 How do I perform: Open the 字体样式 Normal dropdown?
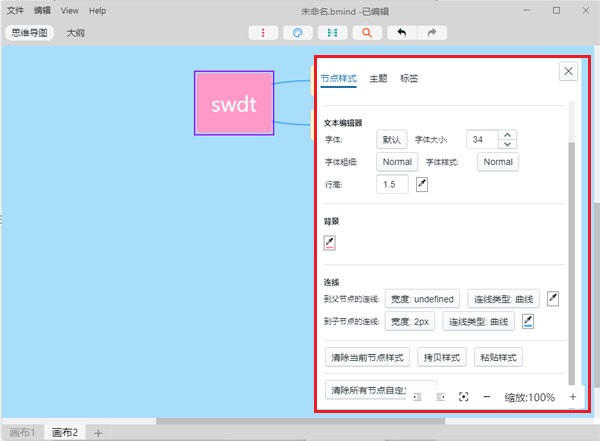click(498, 162)
